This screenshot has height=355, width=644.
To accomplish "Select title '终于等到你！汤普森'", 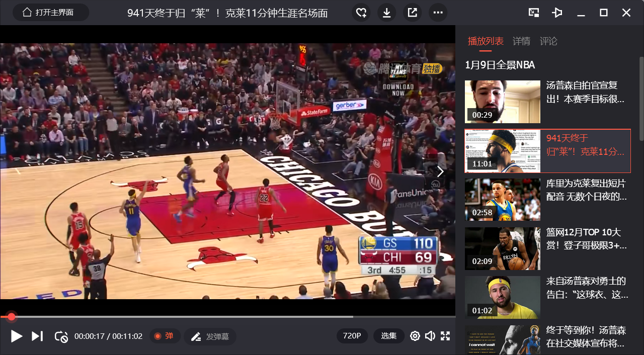I will 587,337.
